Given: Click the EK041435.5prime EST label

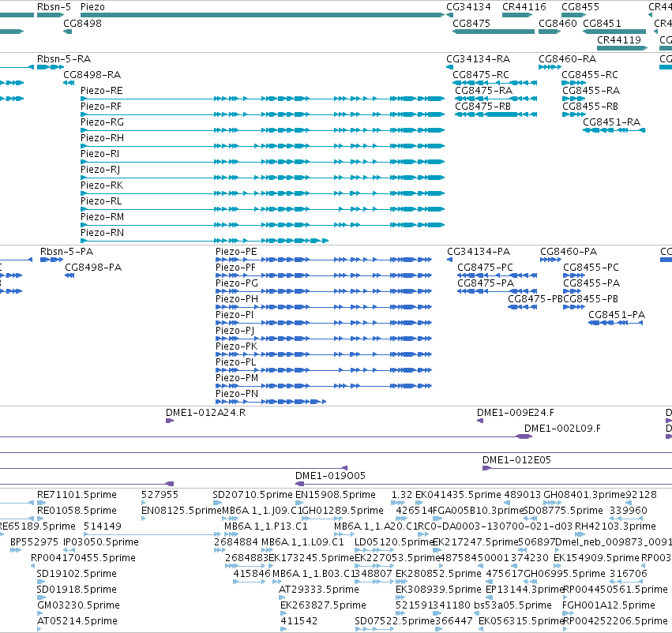Looking at the screenshot, I should click(458, 495).
